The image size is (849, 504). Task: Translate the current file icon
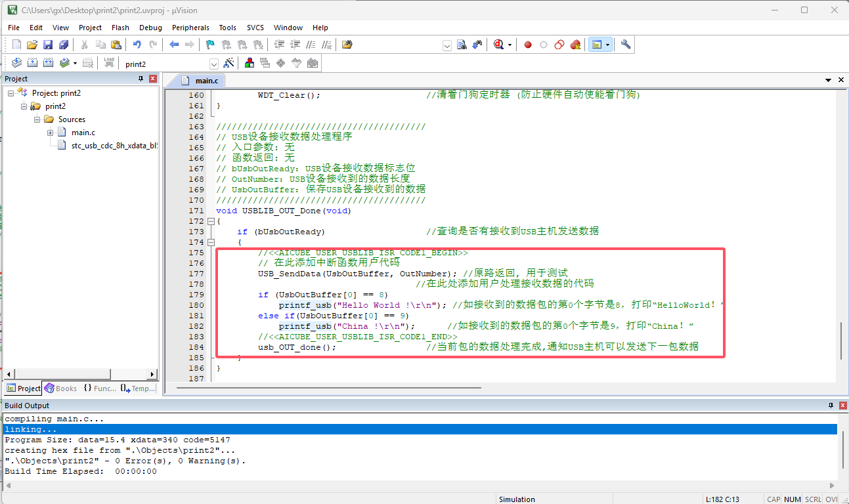[x=16, y=63]
